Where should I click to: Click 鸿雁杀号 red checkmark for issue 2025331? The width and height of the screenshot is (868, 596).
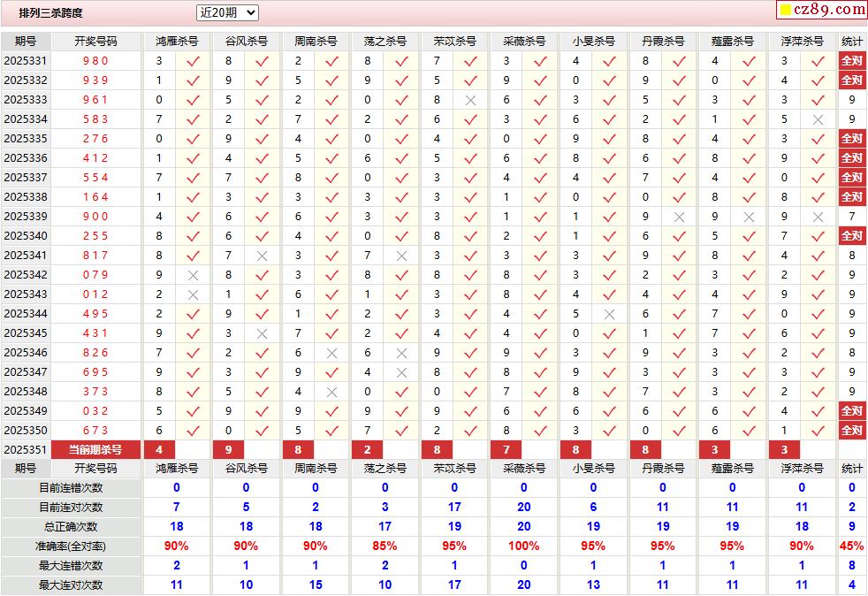[193, 61]
